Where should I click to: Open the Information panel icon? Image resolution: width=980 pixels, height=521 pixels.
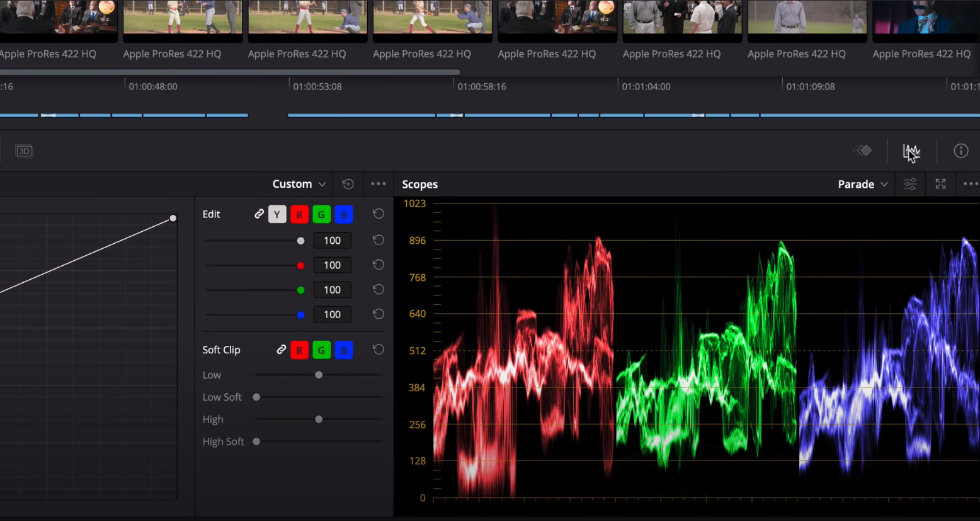(x=960, y=151)
